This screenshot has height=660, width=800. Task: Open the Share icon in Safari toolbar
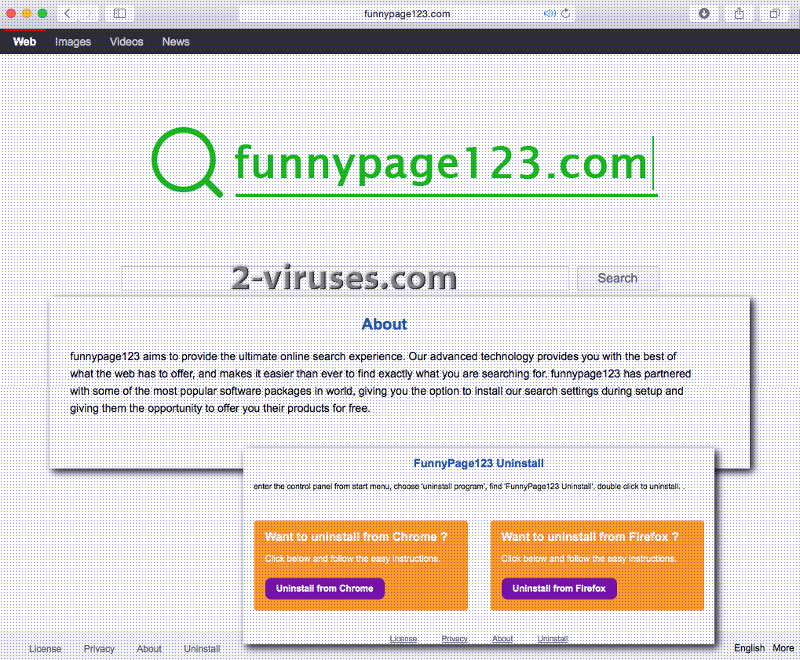(739, 14)
